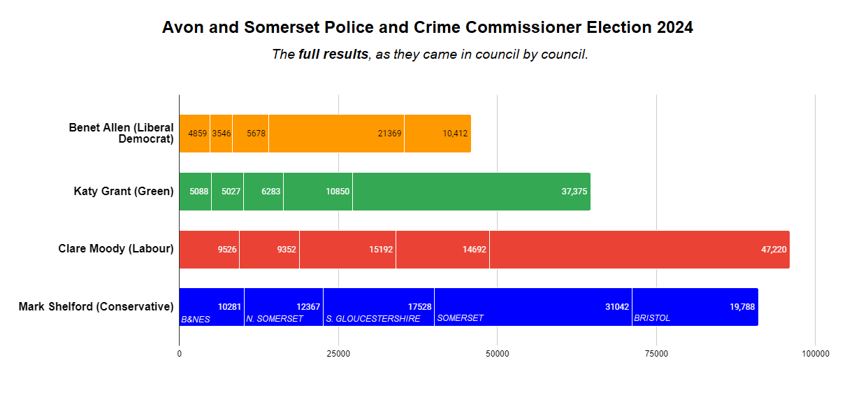Select Mark Shelford's 31042 Somerset segment

pos(533,307)
